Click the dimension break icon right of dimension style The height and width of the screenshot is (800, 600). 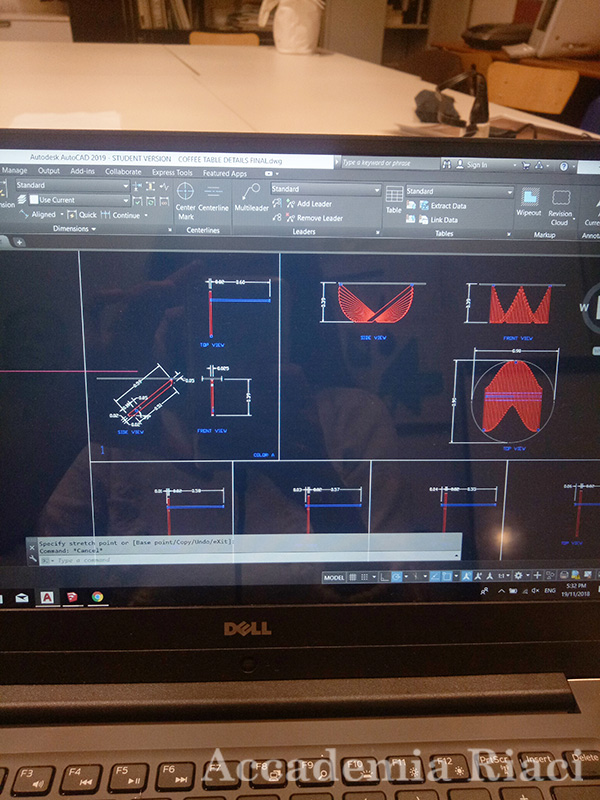(x=137, y=186)
